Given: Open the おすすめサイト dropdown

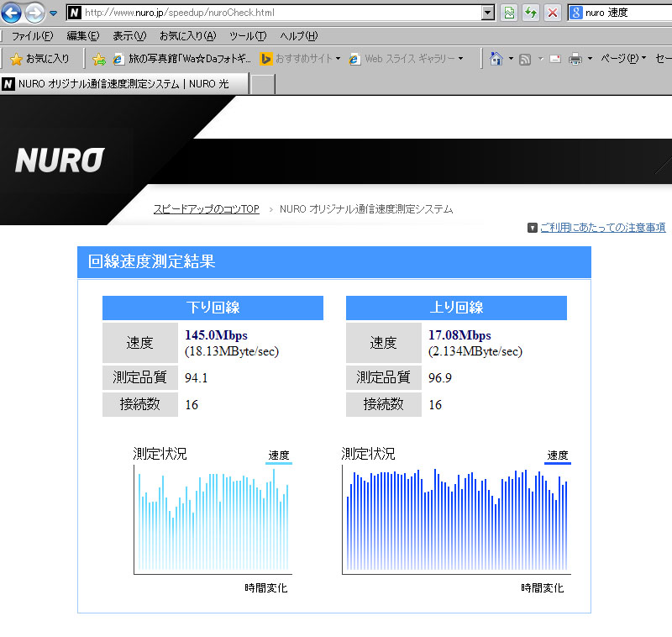Looking at the screenshot, I should click(301, 59).
